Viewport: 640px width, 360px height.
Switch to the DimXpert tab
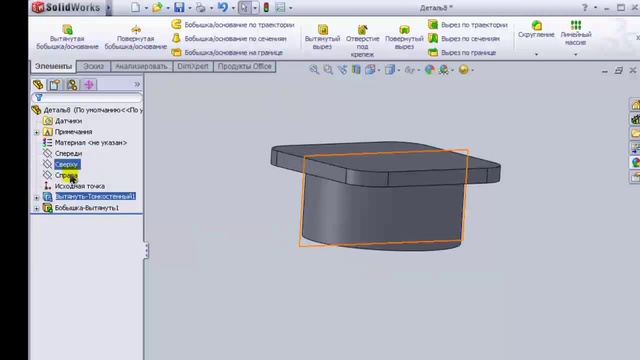tap(193, 67)
